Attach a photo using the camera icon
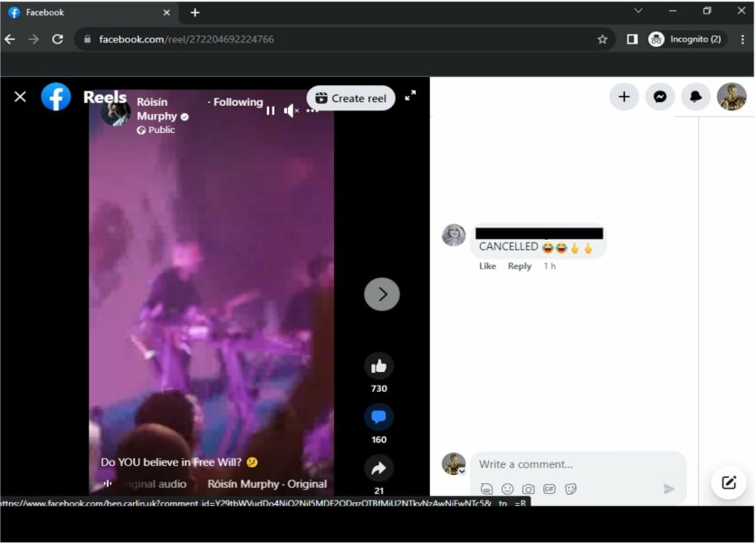This screenshot has width=756, height=543. (x=528, y=490)
